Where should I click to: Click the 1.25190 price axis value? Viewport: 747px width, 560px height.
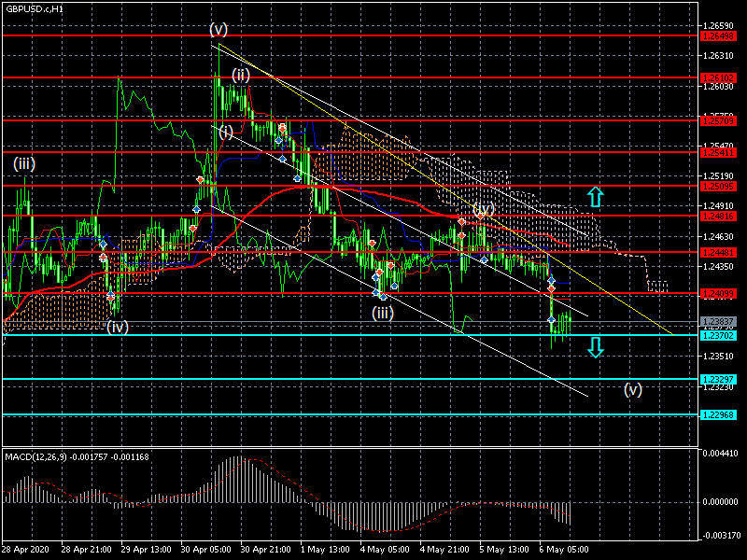click(x=718, y=176)
